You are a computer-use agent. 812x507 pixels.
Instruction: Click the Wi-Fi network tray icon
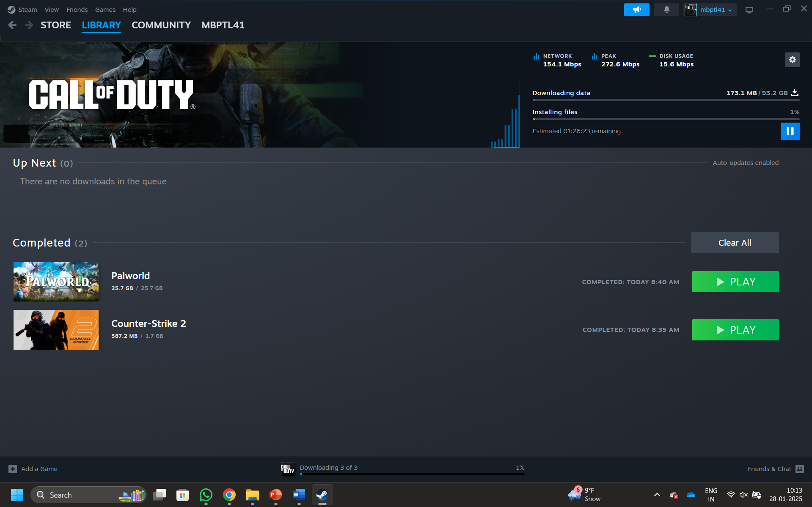coord(731,495)
